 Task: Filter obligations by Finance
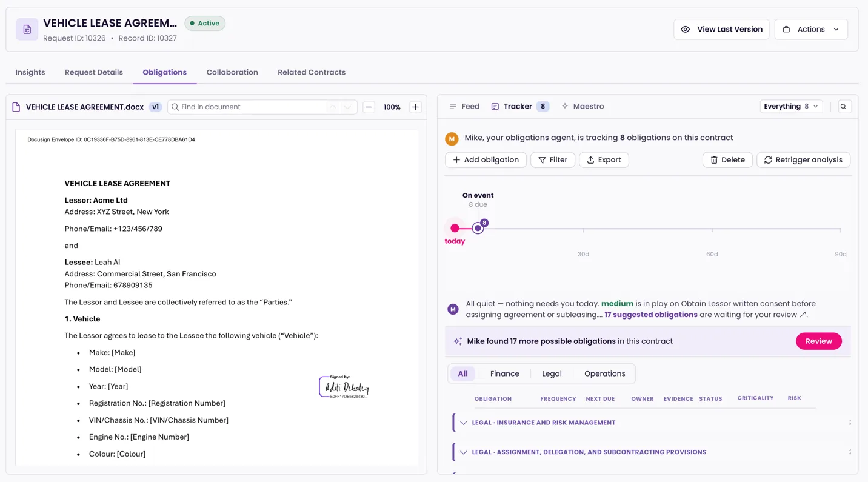click(x=505, y=373)
